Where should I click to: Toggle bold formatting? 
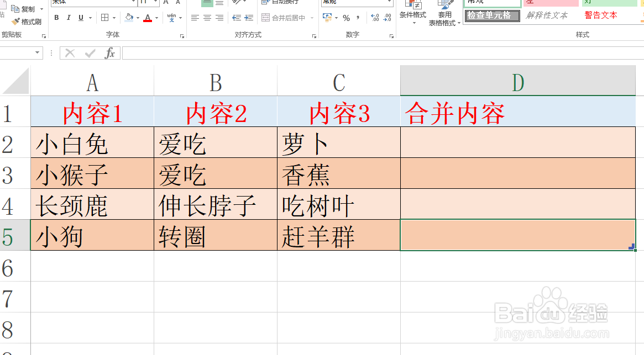pyautogui.click(x=56, y=17)
